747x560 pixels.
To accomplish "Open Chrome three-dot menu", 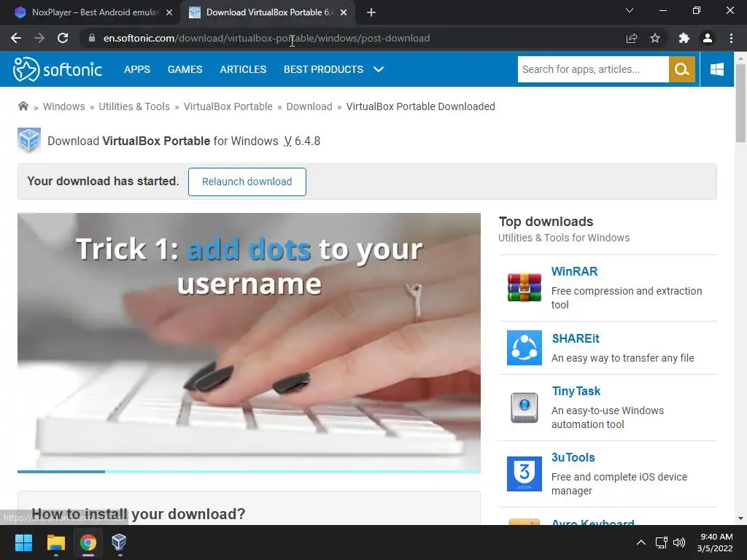I will pyautogui.click(x=731, y=38).
